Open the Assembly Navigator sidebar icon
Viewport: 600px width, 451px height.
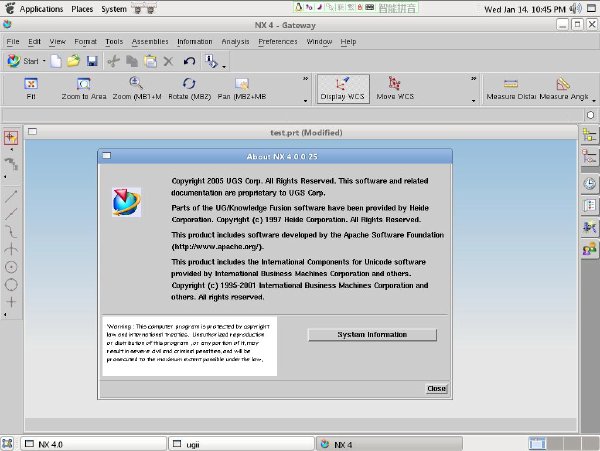tap(589, 135)
